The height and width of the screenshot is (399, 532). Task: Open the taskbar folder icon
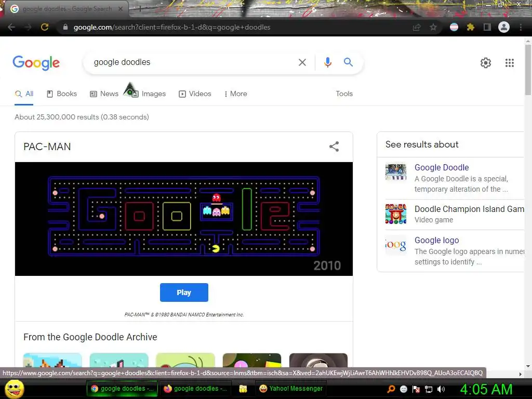point(243,389)
